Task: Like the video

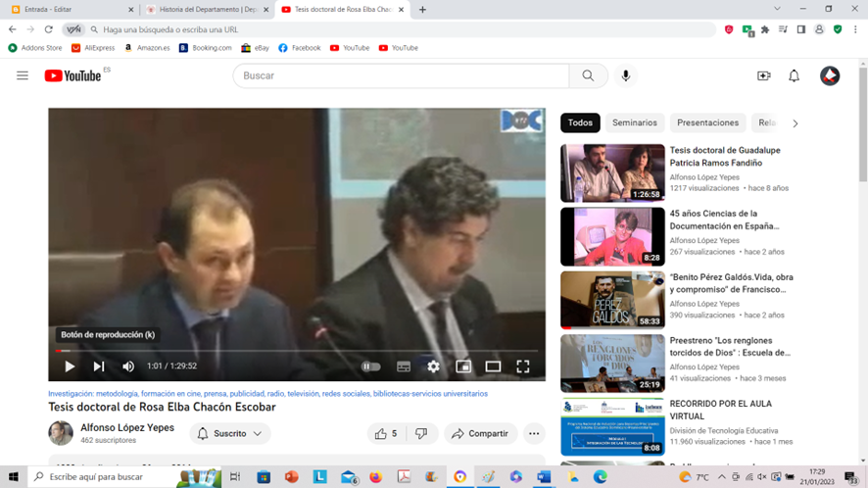Action: coord(386,434)
